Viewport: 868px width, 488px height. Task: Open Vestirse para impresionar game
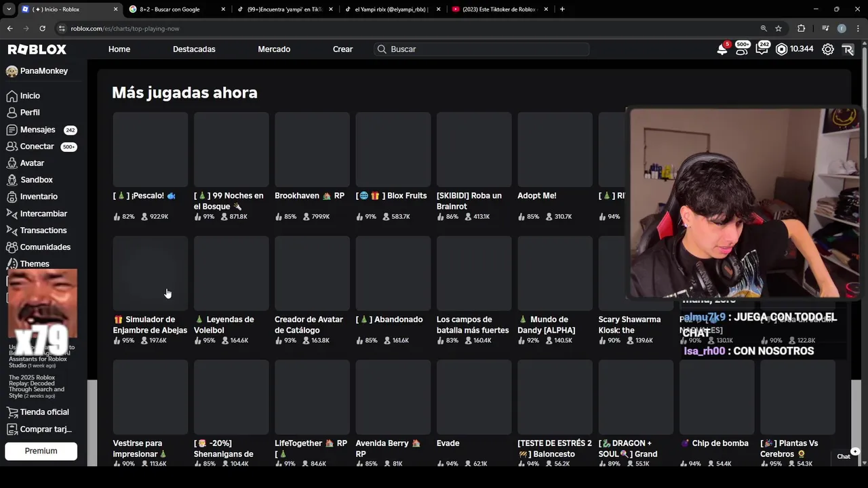click(150, 398)
